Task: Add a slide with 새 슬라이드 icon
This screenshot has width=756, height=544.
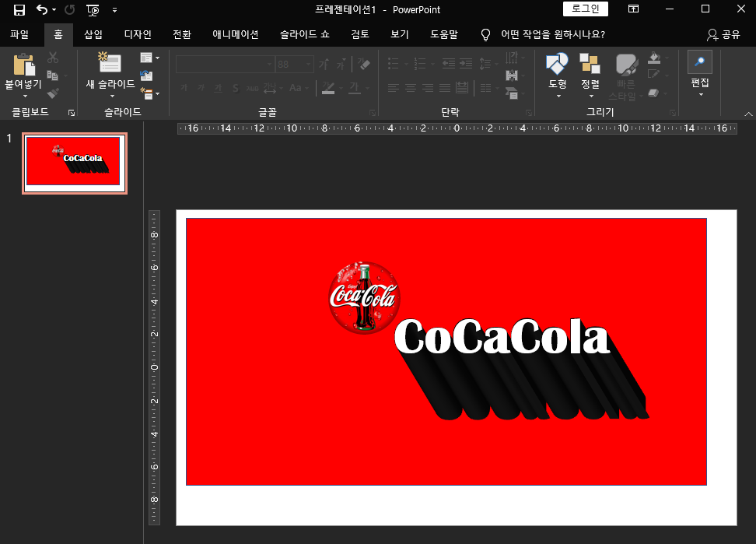Action: coord(110,63)
